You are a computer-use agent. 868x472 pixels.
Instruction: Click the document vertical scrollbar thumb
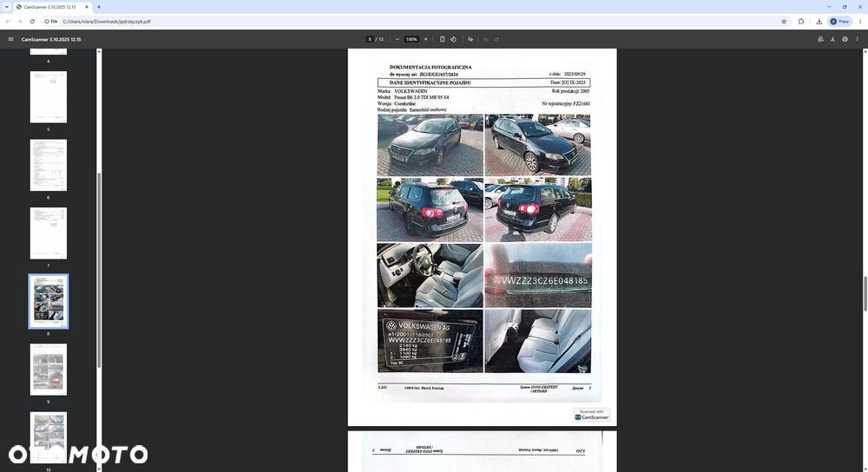[x=865, y=293]
